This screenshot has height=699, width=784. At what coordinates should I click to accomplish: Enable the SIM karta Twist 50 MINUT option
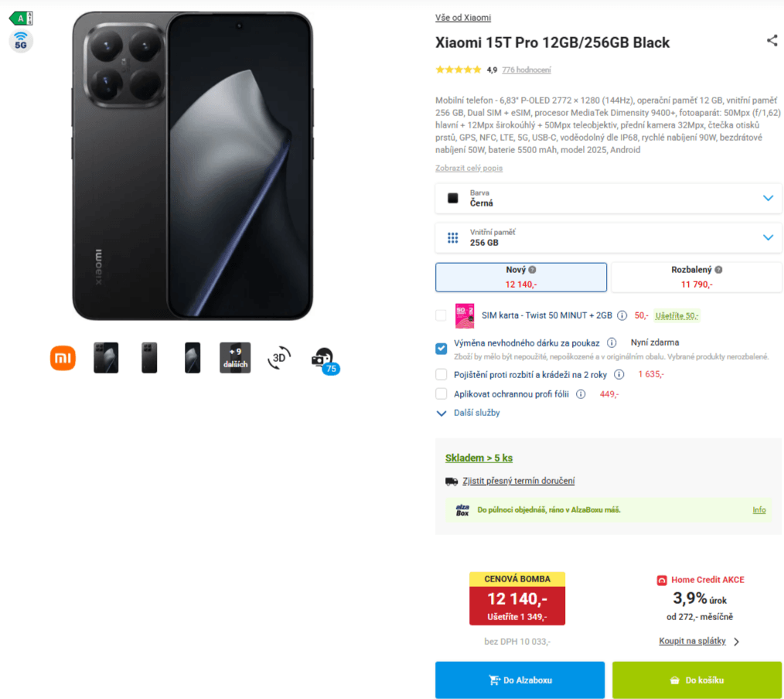click(441, 315)
